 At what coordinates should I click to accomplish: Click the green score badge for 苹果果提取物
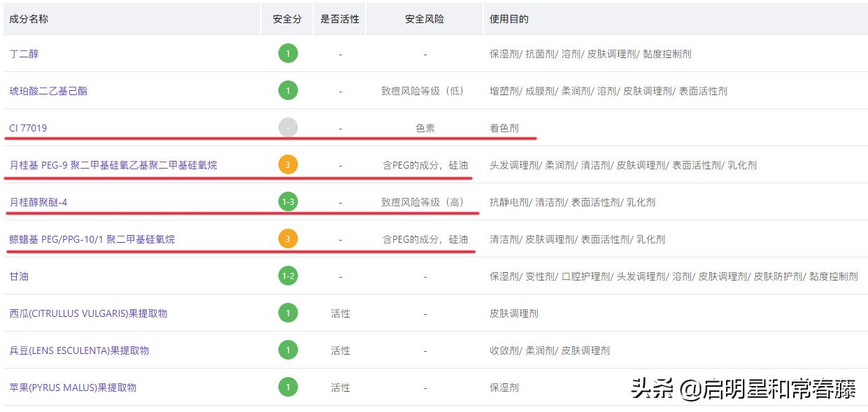tap(287, 387)
